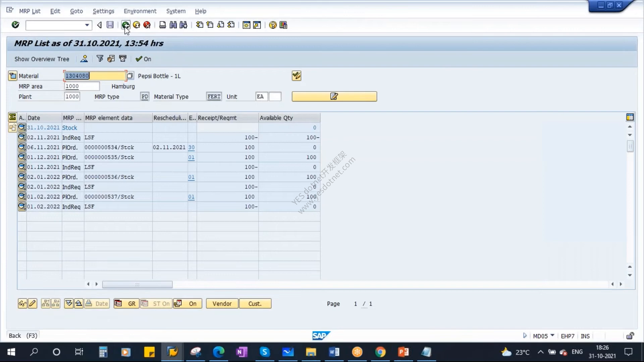
Task: Click the green Enter checkmark icon
Action: tap(15, 25)
